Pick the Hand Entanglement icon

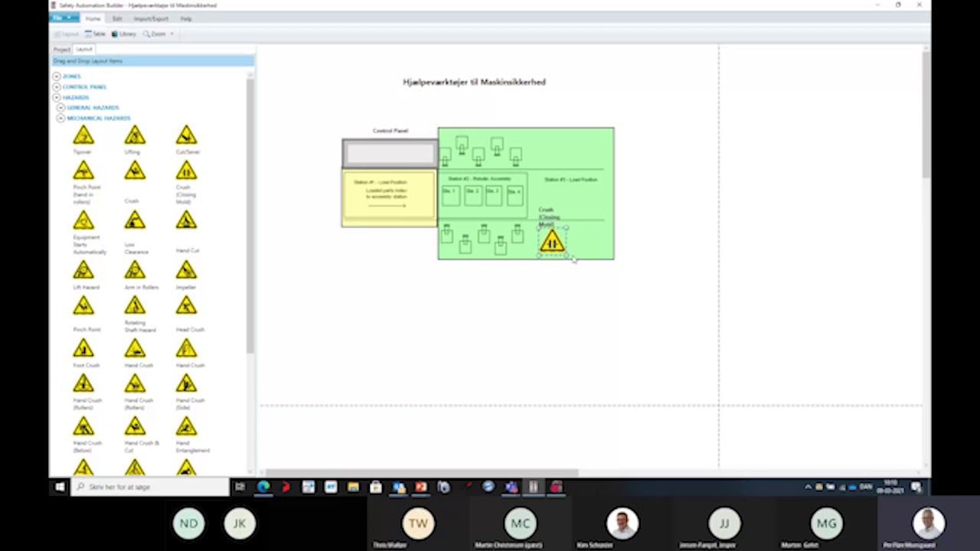[186, 426]
